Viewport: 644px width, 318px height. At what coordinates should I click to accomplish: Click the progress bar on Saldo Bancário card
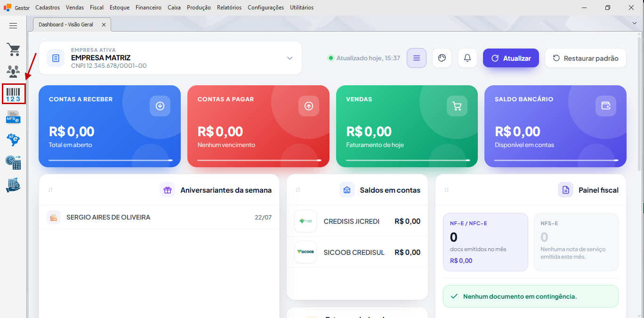click(556, 160)
